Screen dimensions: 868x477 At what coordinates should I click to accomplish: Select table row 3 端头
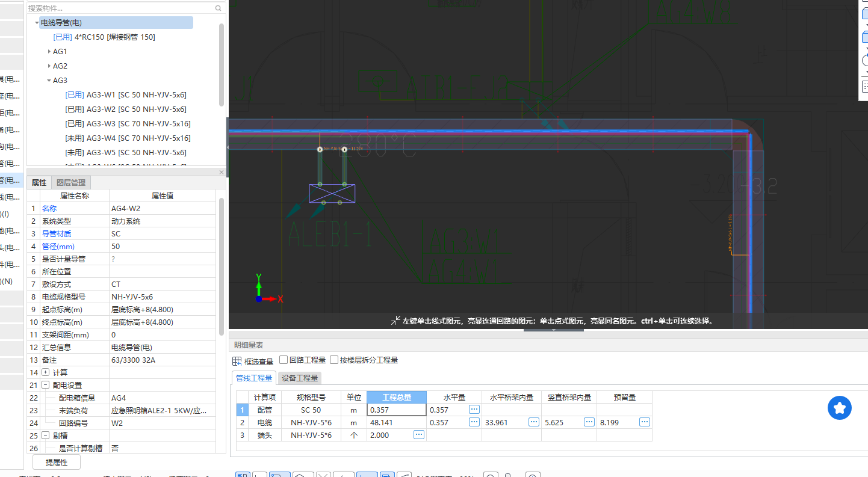click(243, 435)
